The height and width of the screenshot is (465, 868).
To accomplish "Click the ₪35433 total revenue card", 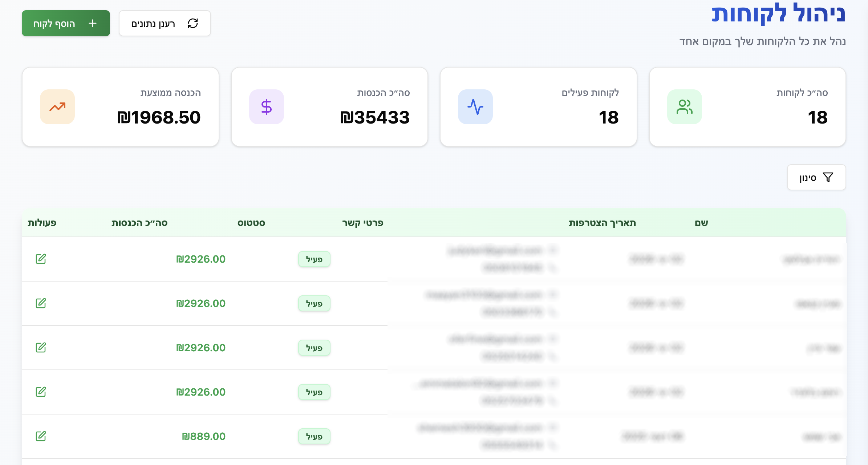I will (329, 107).
